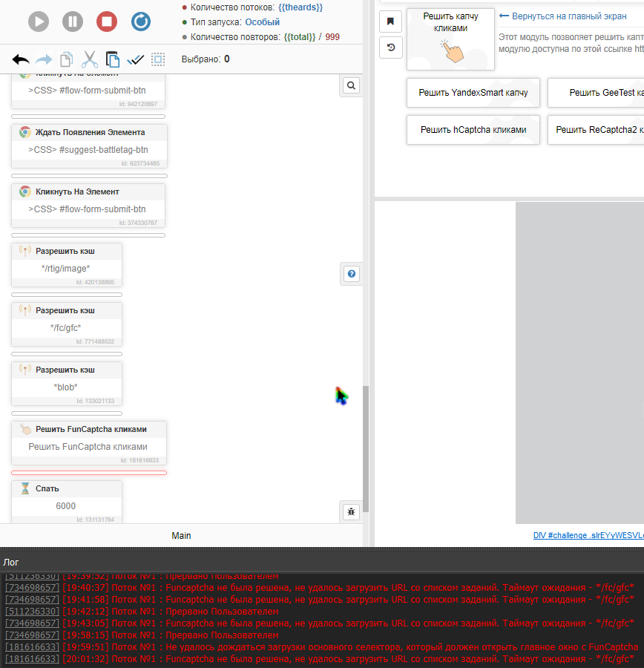Select the Main function tab
The height and width of the screenshot is (668, 644).
click(x=182, y=535)
